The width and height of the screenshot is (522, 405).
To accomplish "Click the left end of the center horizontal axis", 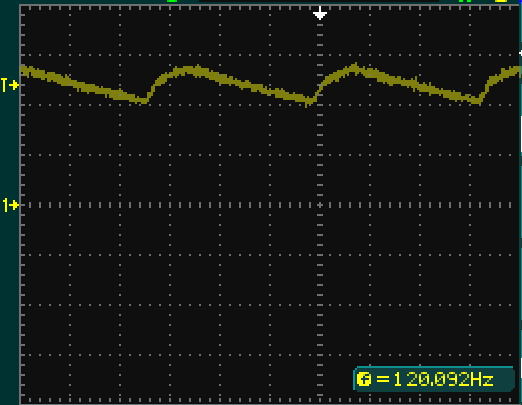I will [x=26, y=205].
